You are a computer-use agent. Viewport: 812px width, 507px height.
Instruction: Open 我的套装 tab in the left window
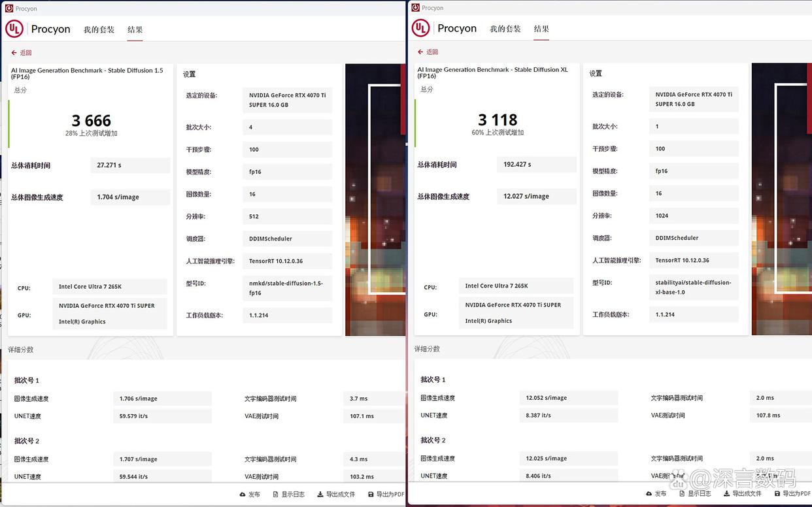point(99,29)
